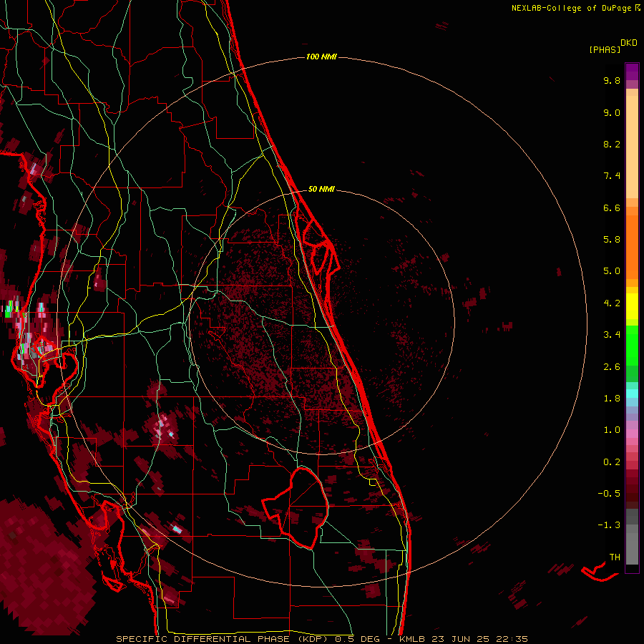The height and width of the screenshot is (644, 644).
Task: Select the 3.4 legend value
Action: (x=612, y=335)
